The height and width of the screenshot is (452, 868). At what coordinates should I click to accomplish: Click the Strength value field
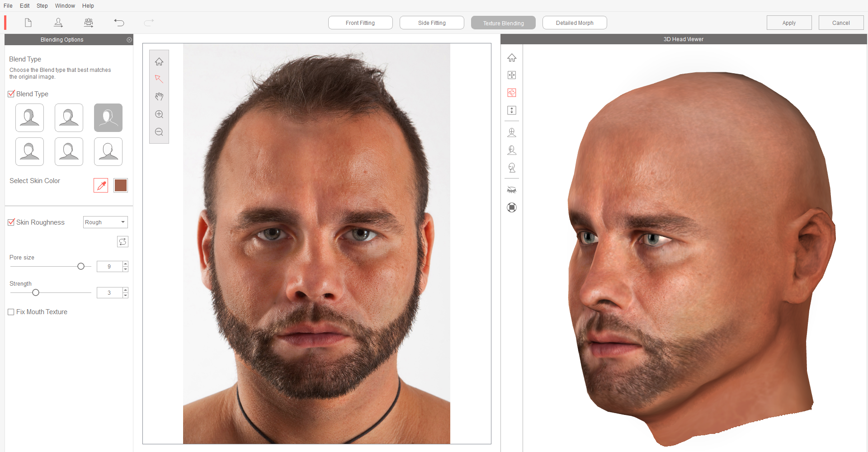coord(109,293)
